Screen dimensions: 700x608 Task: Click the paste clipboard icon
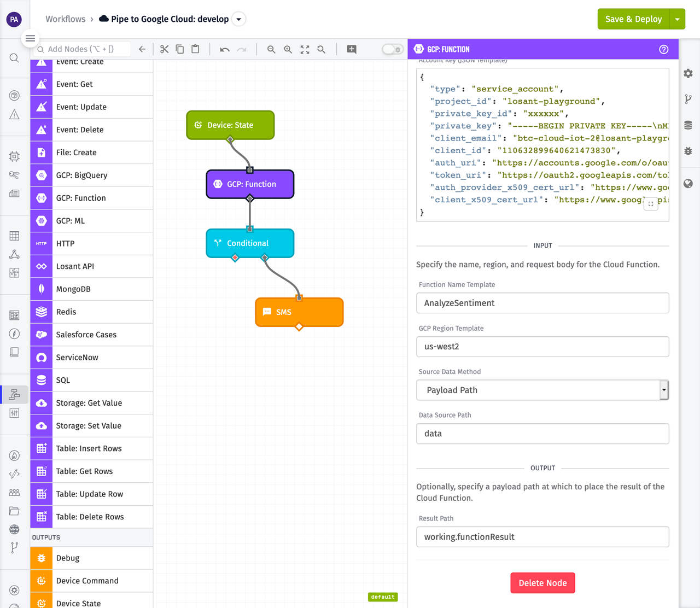[195, 49]
